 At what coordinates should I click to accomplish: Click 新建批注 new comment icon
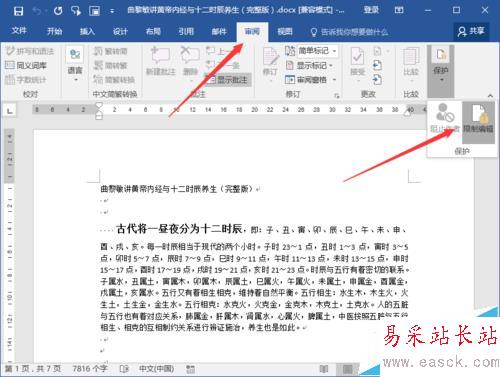point(161,61)
